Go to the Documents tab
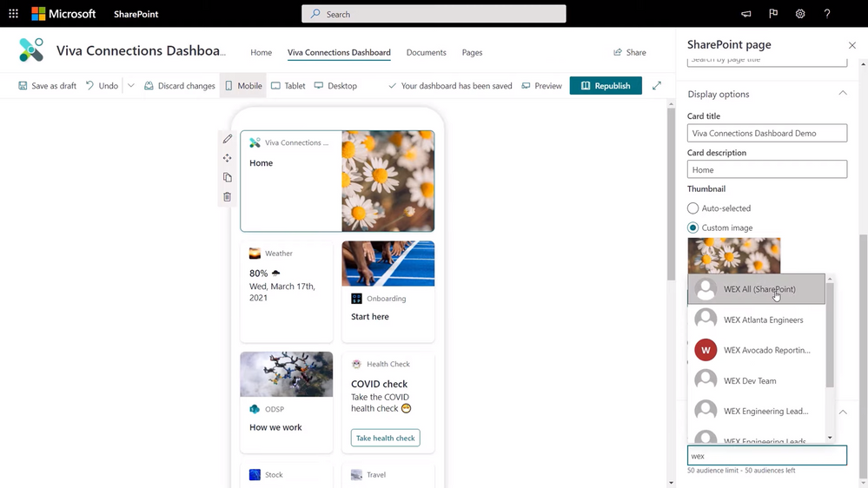The image size is (868, 488). [x=426, y=53]
